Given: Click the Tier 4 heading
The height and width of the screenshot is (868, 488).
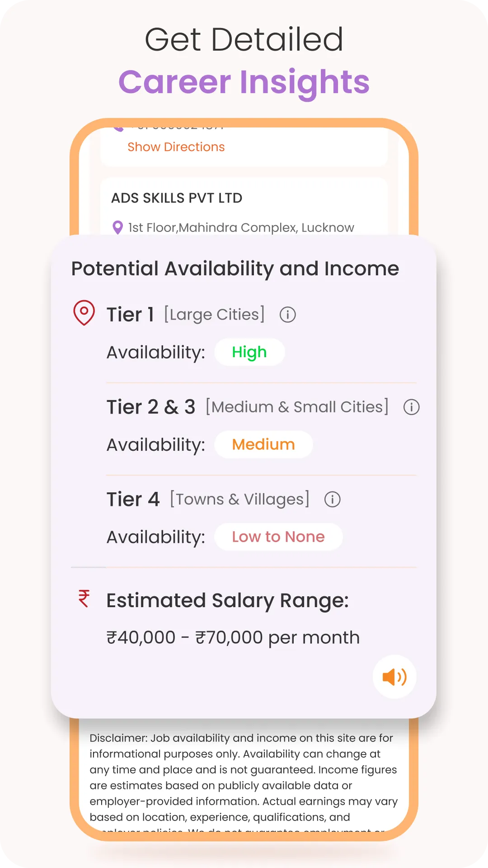Looking at the screenshot, I should pos(133,500).
